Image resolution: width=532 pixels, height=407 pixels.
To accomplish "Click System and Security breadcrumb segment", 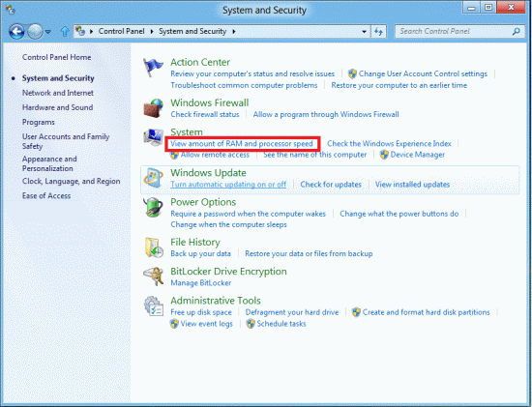I will click(192, 31).
